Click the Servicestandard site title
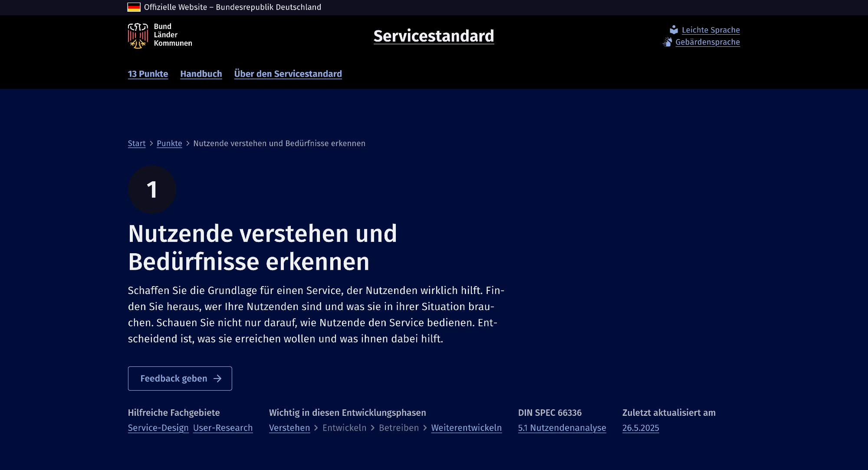868x470 pixels. coord(434,36)
